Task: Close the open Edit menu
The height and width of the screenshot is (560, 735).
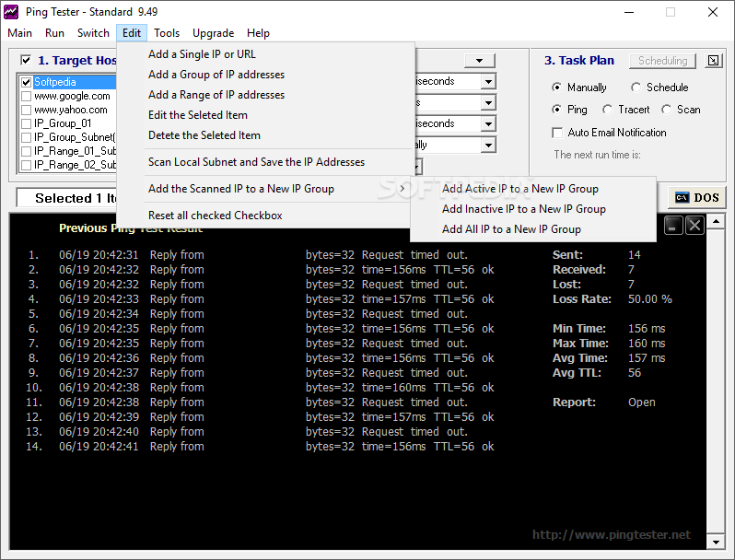Action: click(132, 33)
